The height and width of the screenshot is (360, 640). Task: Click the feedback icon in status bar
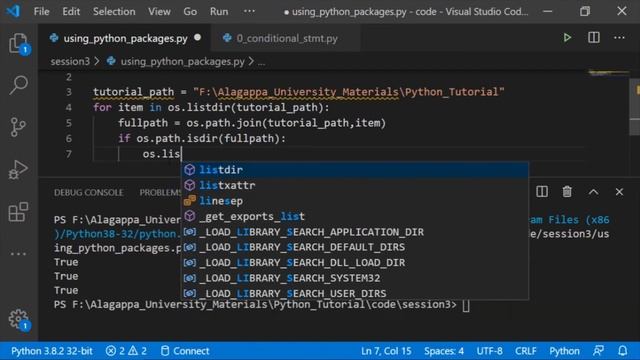tap(598, 351)
